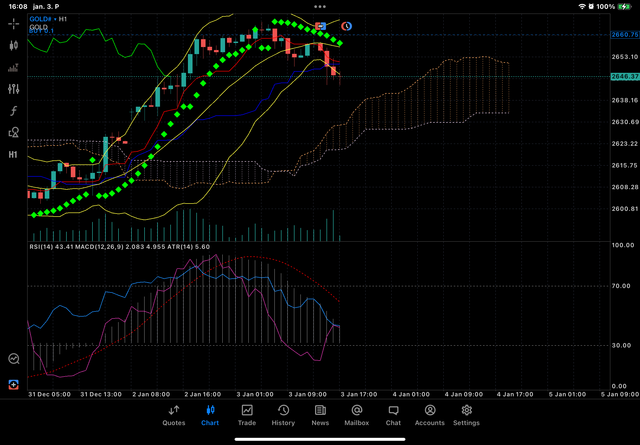Tap the red-blue one-click trading icon on chart
Screen dimensions: 640x445
click(320, 26)
